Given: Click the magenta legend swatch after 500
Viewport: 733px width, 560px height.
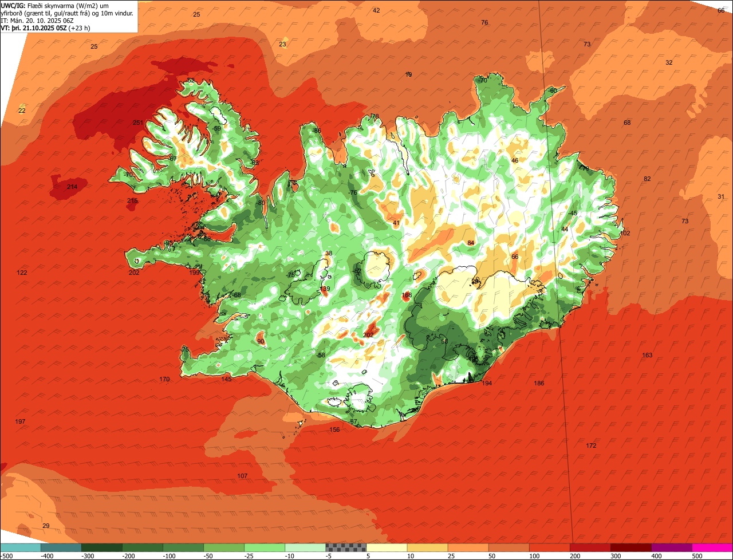Looking at the screenshot, I should click(x=712, y=547).
